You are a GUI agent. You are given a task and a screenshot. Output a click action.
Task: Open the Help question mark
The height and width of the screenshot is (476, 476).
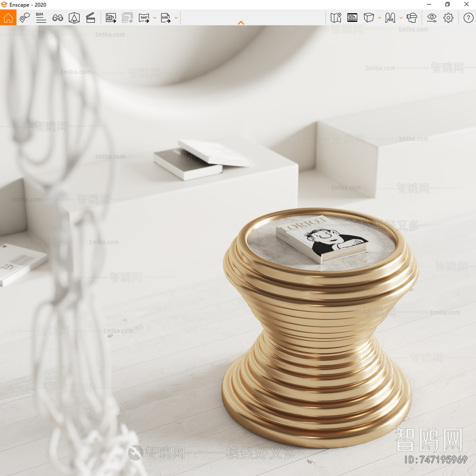point(468,18)
